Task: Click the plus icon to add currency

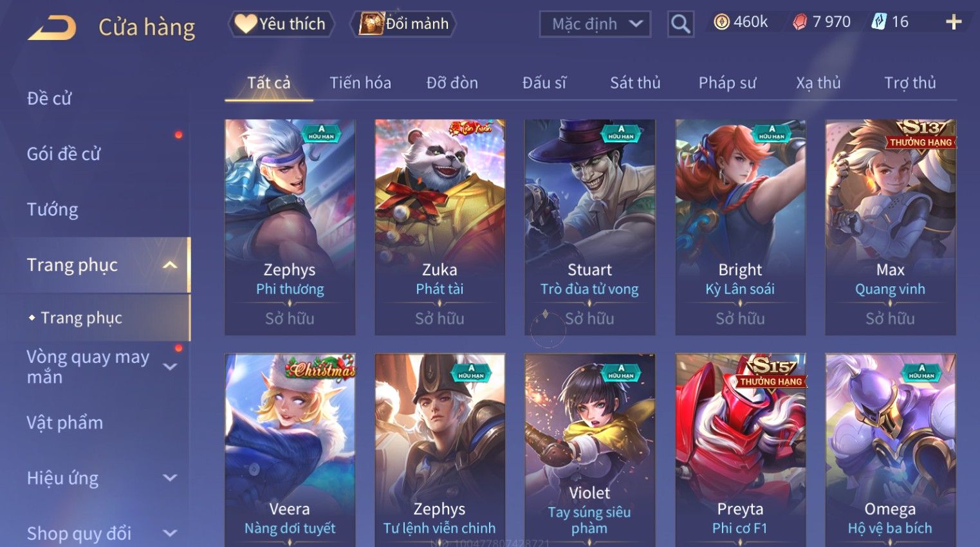Action: (953, 23)
